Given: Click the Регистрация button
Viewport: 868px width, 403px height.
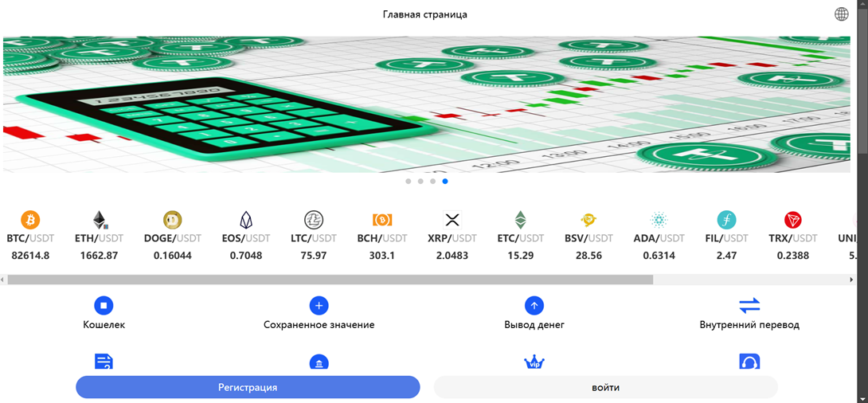Looking at the screenshot, I should (248, 387).
